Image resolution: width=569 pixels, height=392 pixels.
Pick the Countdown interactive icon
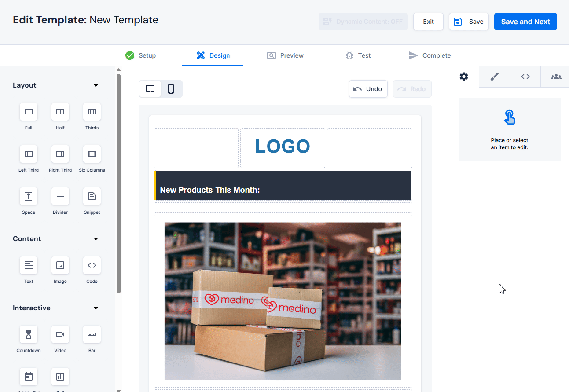coord(29,335)
